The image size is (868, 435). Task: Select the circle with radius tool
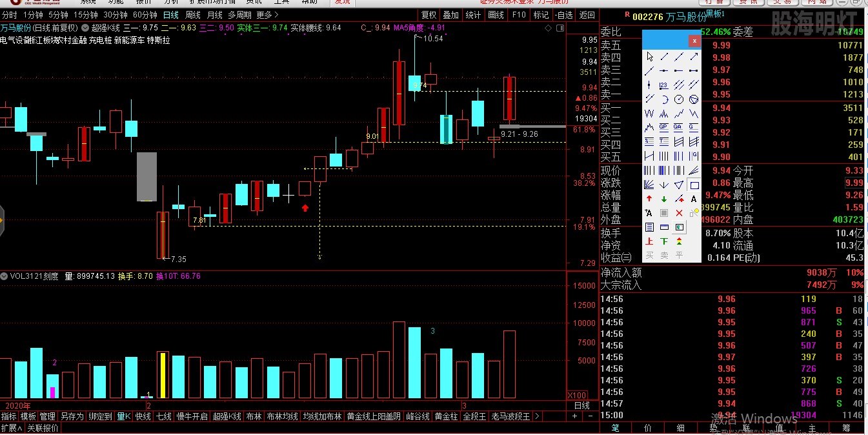(x=679, y=99)
